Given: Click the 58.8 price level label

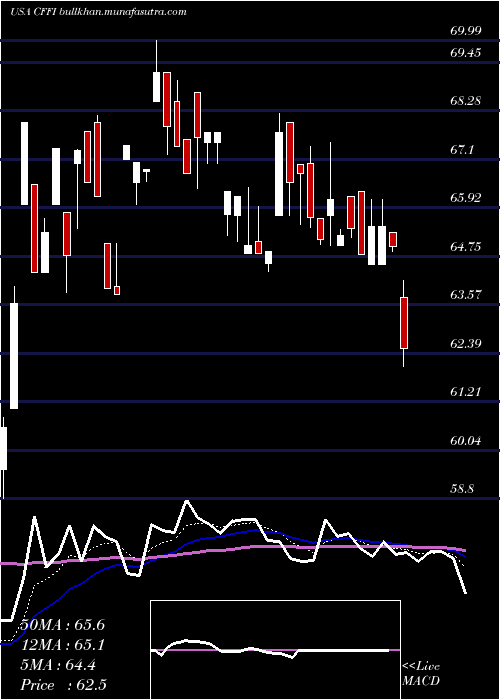Looking at the screenshot, I should coord(462,489).
